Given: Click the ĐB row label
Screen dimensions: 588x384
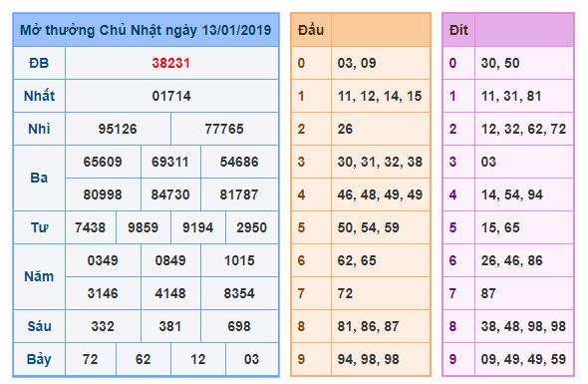Looking at the screenshot, I should click(x=39, y=63).
